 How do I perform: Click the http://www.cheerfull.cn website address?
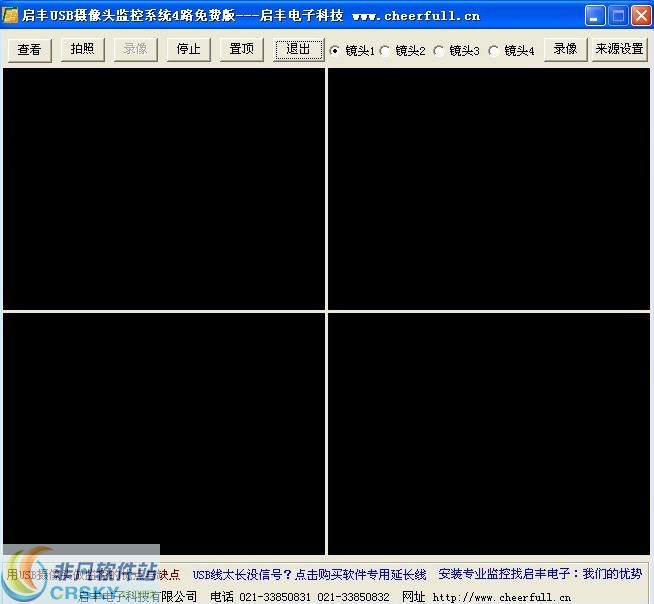pos(502,597)
